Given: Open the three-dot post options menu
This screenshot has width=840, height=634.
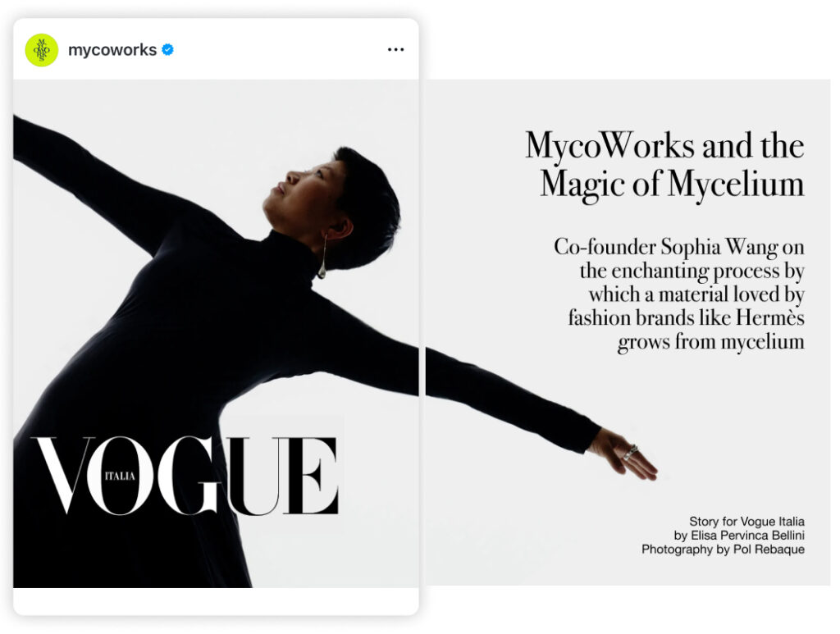Looking at the screenshot, I should pos(396,49).
